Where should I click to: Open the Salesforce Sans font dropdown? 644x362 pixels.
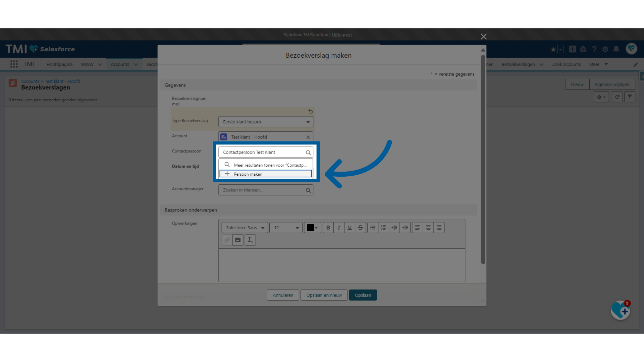245,228
